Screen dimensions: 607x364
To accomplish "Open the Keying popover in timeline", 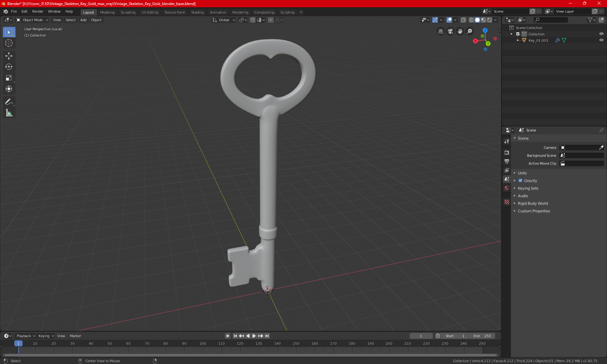I will tap(46, 336).
